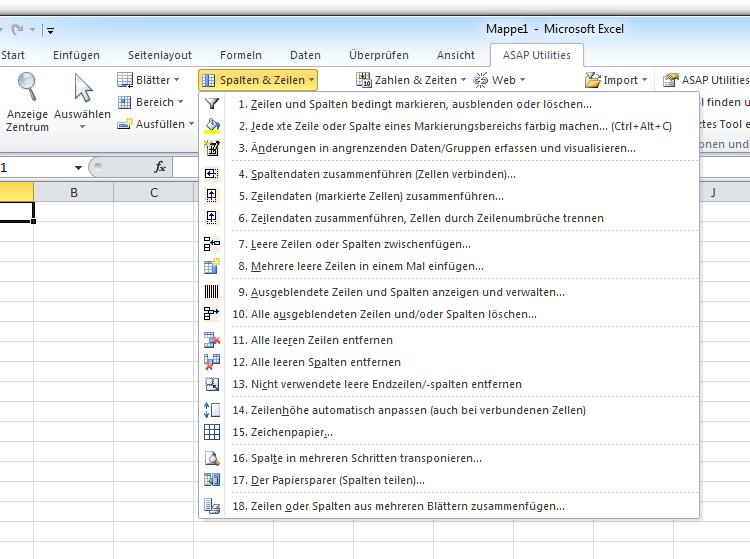Viewport: 750px width, 559px height.
Task: Click the icon beside item 11 leeren Zeilen entfernen
Action: pyautogui.click(x=211, y=340)
